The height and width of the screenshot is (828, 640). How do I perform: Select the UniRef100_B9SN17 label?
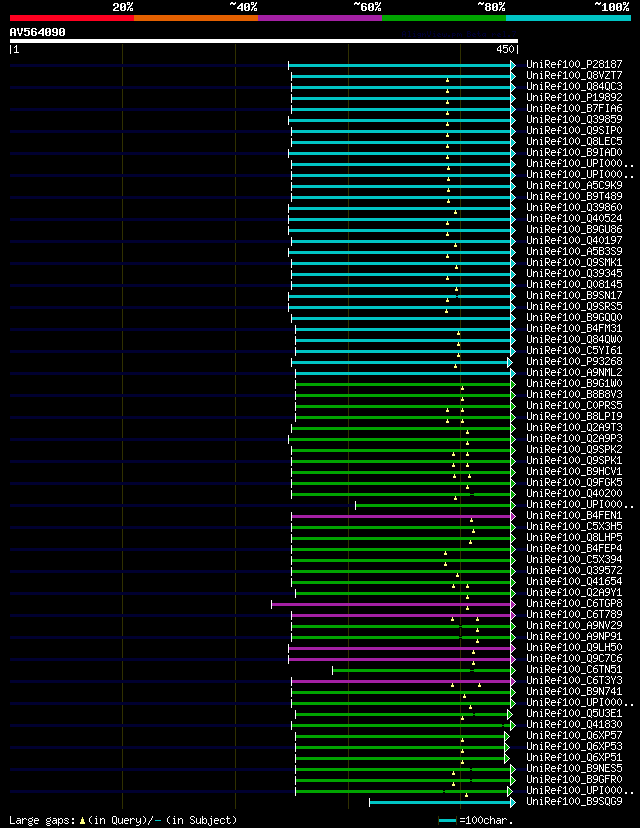coord(574,295)
